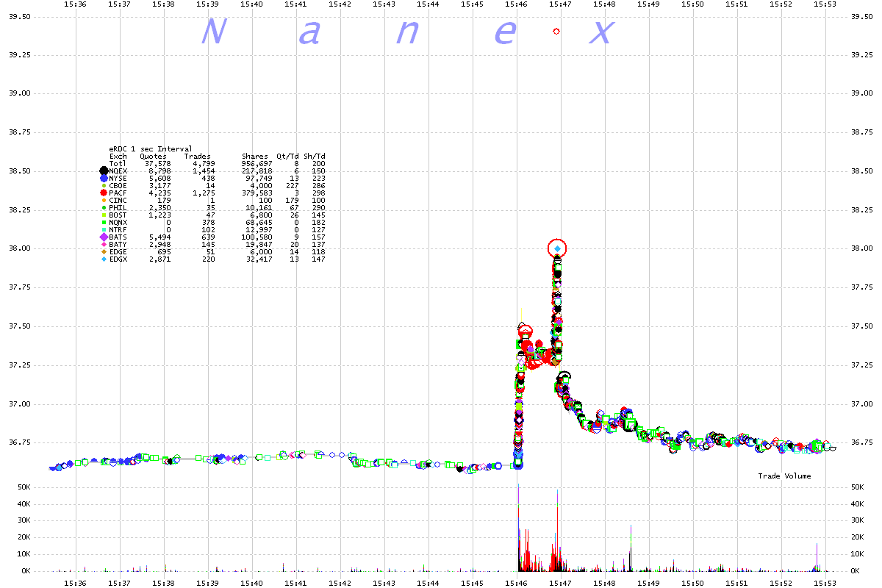Select the pink BATY legend diamond
The width and height of the screenshot is (882, 588).
(104, 244)
